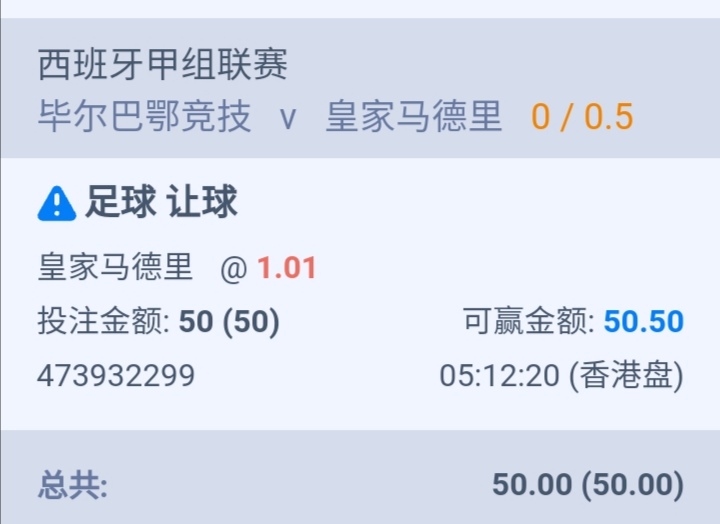Click the 香港盘 odds format label
This screenshot has height=524, width=720.
[x=625, y=376]
